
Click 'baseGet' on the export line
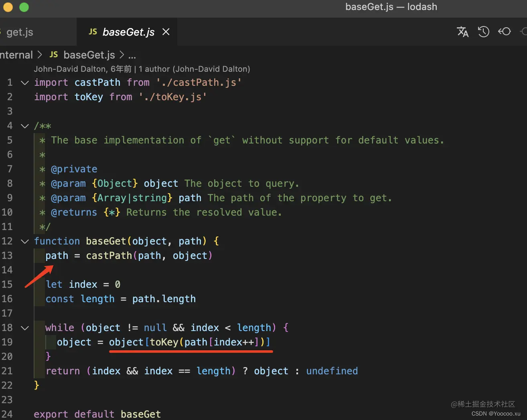(141, 414)
